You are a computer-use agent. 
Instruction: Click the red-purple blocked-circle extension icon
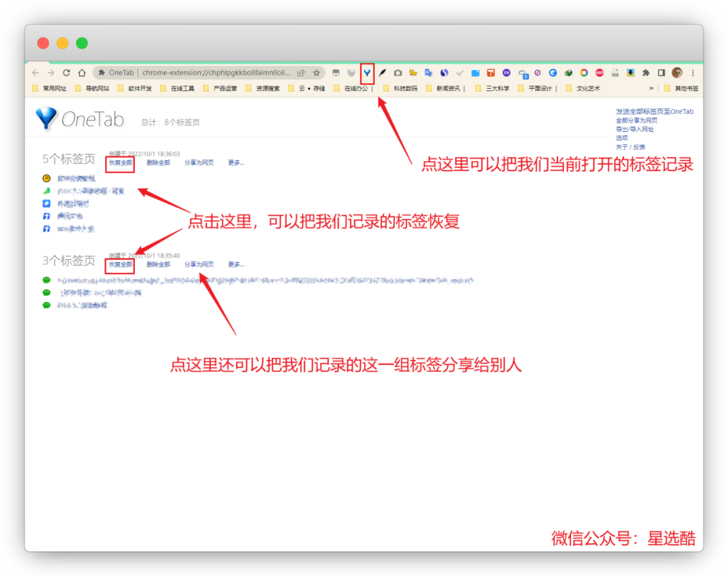[538, 73]
